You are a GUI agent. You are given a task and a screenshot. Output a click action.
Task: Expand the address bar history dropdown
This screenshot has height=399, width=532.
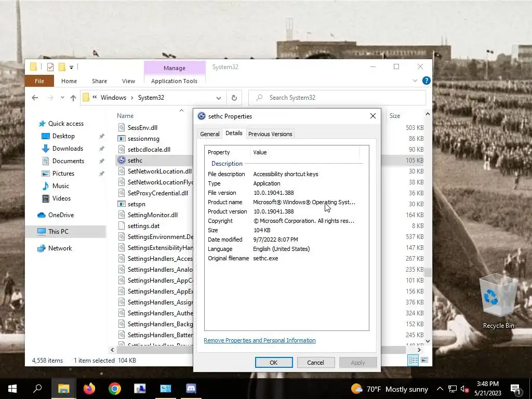pos(219,98)
